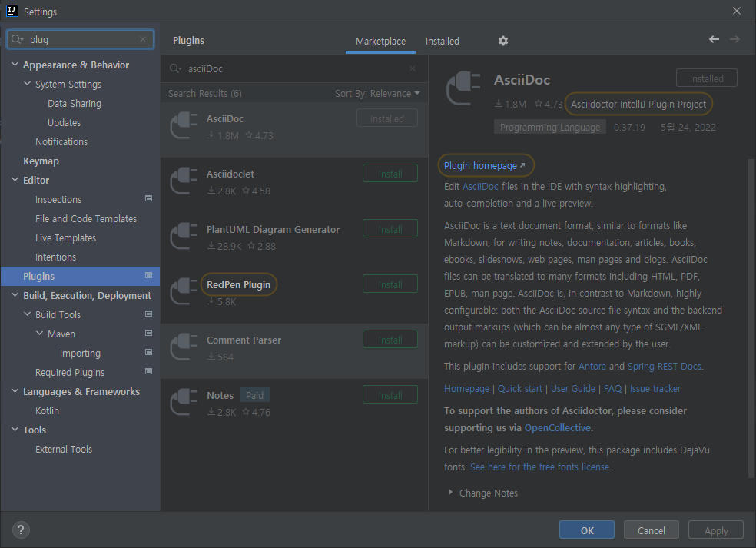
Task: Select Plugins in the settings tree
Action: [x=80, y=277]
